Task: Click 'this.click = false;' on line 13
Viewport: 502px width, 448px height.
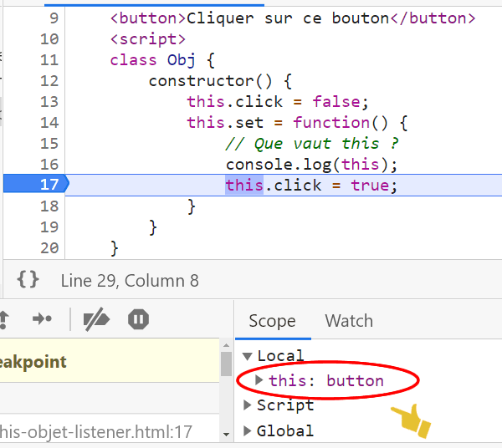Action: (x=278, y=102)
